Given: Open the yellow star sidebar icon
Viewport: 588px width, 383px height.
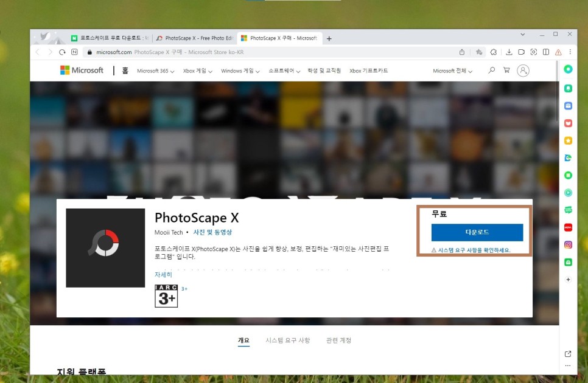Looking at the screenshot, I should tap(568, 140).
